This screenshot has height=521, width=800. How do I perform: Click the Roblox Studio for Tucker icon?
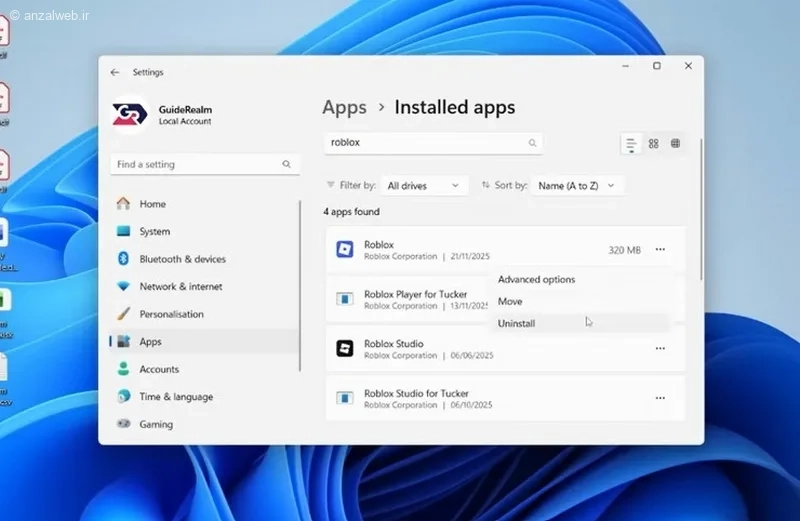pyautogui.click(x=345, y=398)
